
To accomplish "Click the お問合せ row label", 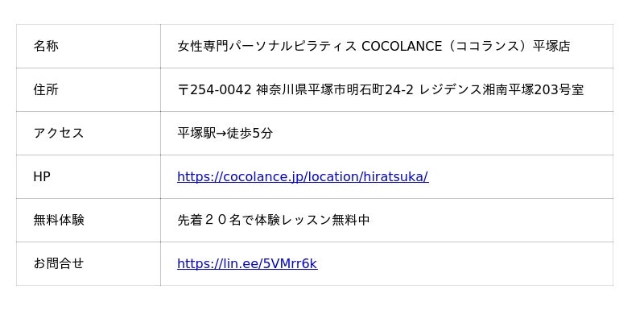I will point(58,263).
